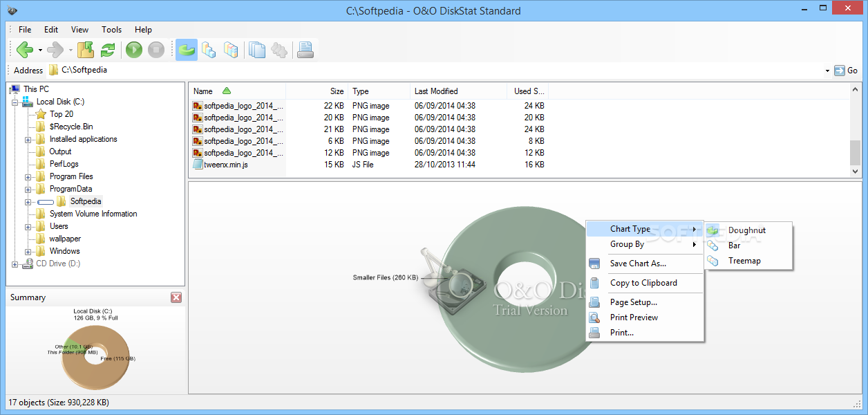Start analysis with green play button
Image resolution: width=868 pixels, height=415 pixels.
tap(134, 50)
